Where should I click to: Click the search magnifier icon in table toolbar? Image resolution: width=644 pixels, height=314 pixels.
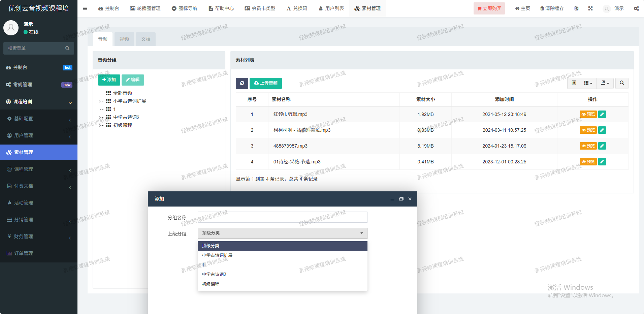[622, 83]
